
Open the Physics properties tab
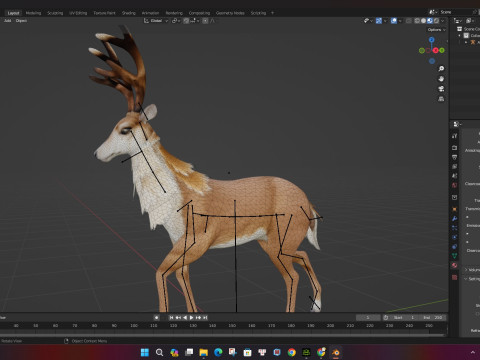point(455,237)
